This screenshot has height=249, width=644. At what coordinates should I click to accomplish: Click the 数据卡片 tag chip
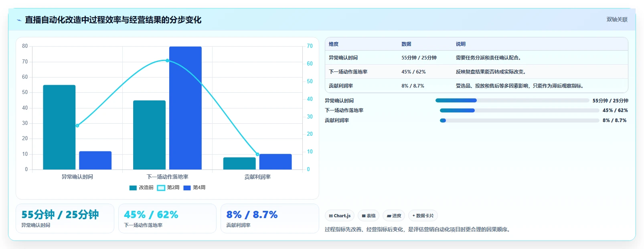click(x=423, y=216)
